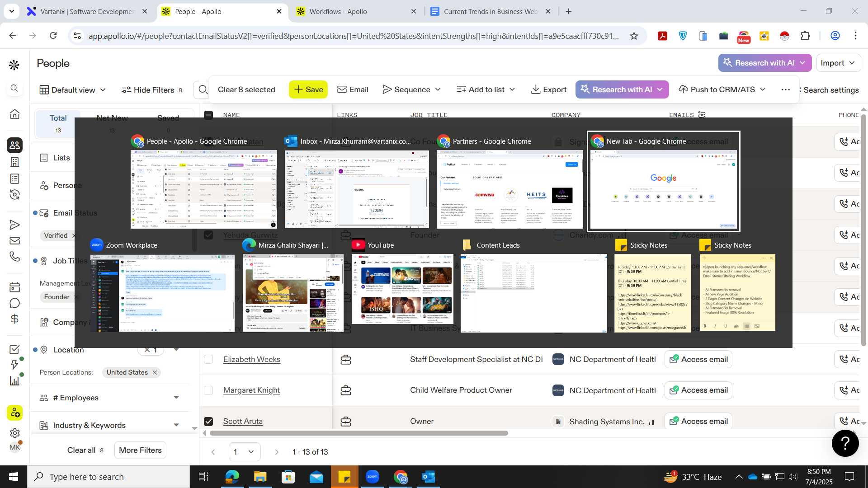Click the yellow Save button
Viewport: 868px width, 488px height.
pos(308,89)
